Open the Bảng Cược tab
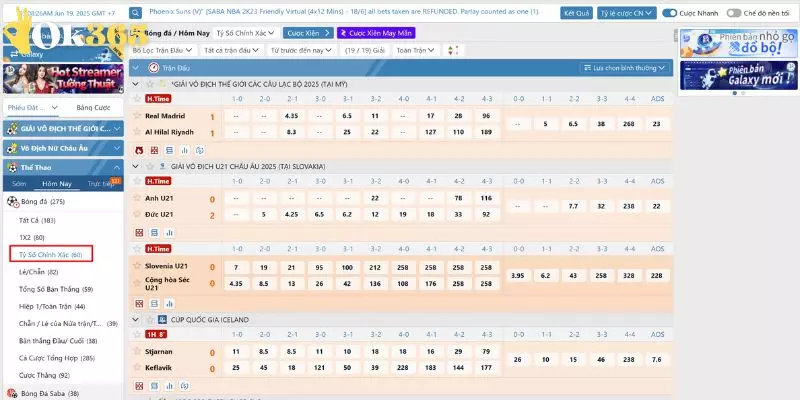This screenshot has height=400, width=800. click(93, 108)
